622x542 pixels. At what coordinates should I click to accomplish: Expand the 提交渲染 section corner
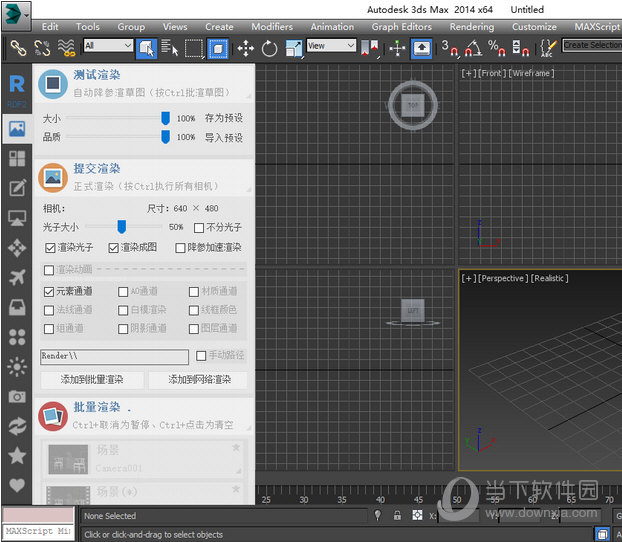tap(249, 189)
